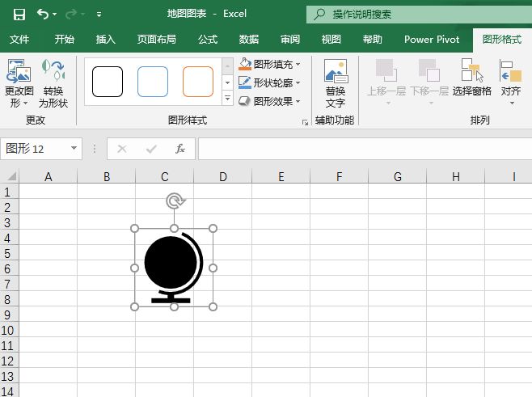Screen dimensions: 532x397
Task: Select column A header
Action: 49,176
